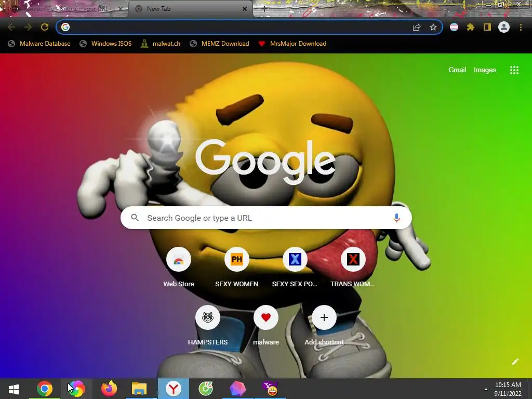532x399 pixels.
Task: Open the malwat.ch bookmark
Action: [161, 44]
